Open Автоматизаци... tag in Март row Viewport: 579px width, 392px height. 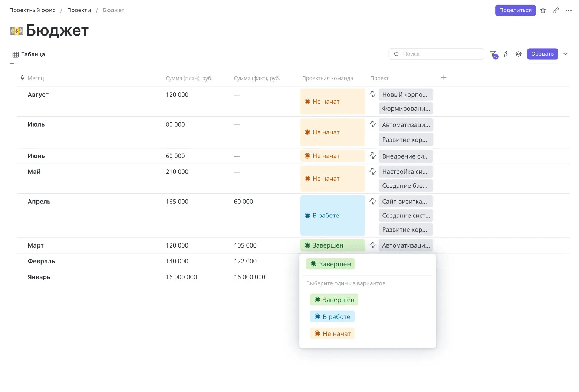[x=406, y=245]
